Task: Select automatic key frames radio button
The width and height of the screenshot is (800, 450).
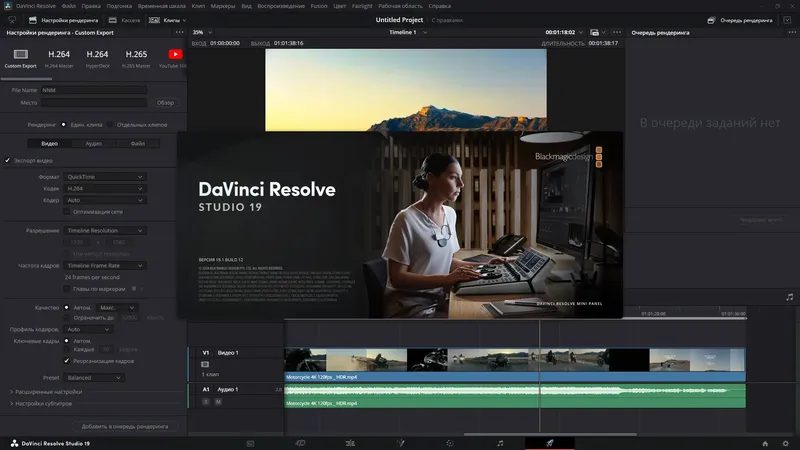Action: tap(66, 341)
